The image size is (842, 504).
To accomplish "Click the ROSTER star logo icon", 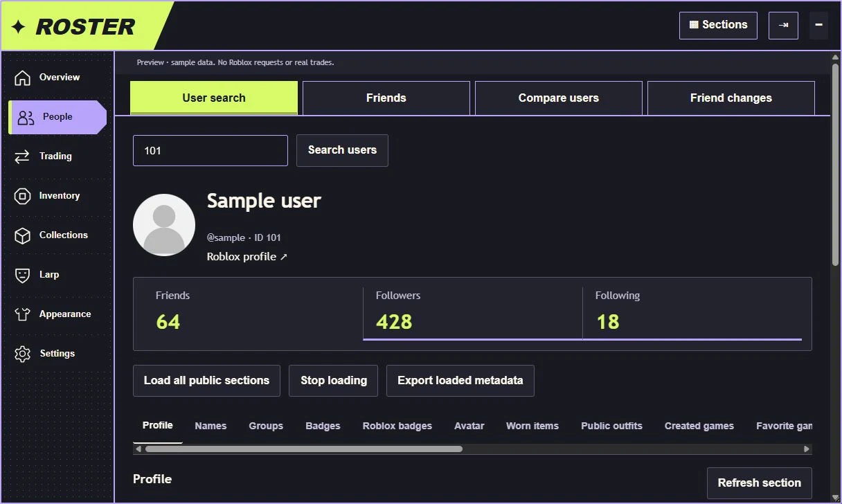I will tap(19, 27).
